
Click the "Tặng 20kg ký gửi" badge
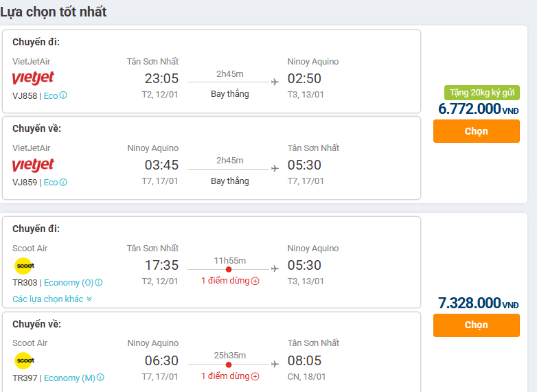(481, 93)
